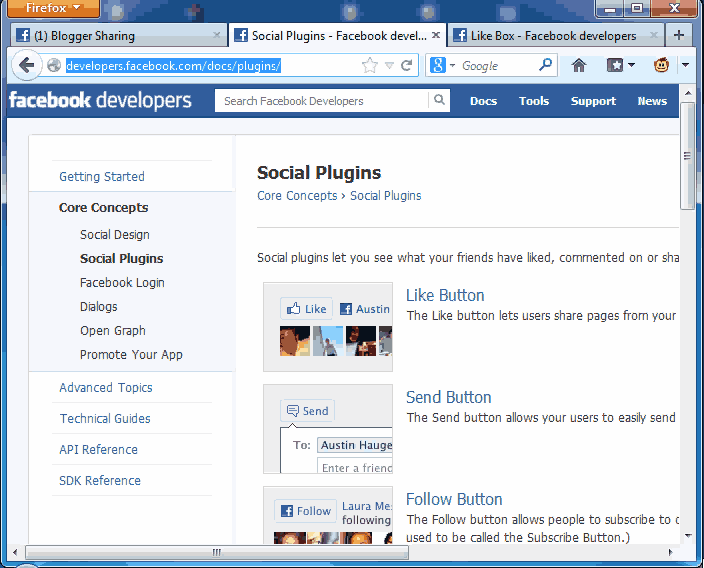Open Promote Your App in the sidebar
The image size is (704, 568).
[x=131, y=355]
